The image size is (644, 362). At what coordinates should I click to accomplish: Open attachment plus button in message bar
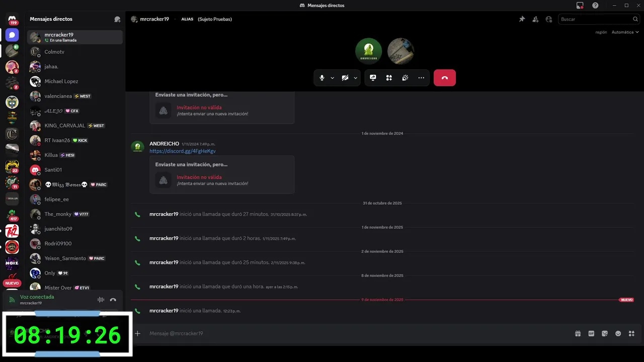[x=137, y=333]
